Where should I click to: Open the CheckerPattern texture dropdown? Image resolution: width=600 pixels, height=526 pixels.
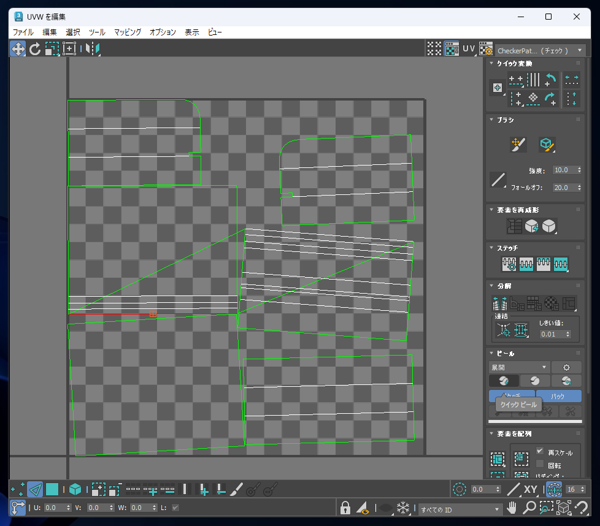click(540, 50)
